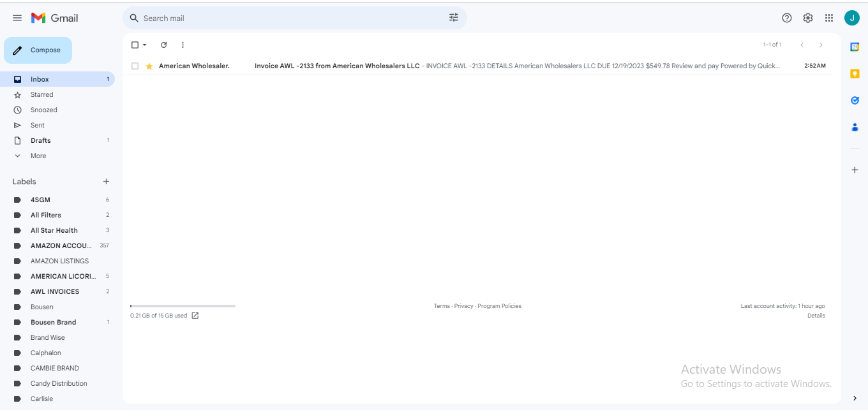Viewport: 868px width, 410px height.
Task: Click the storage usage progress bar
Action: (x=183, y=306)
